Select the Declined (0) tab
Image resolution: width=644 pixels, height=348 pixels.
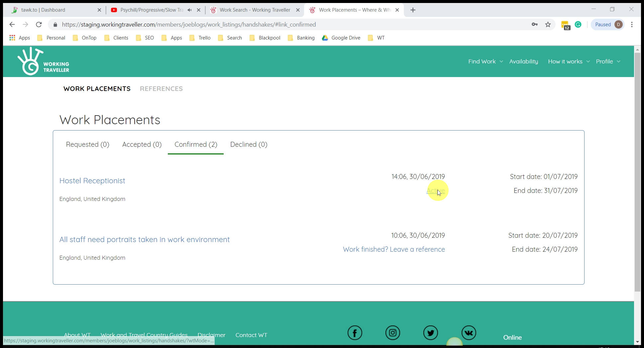pos(249,144)
